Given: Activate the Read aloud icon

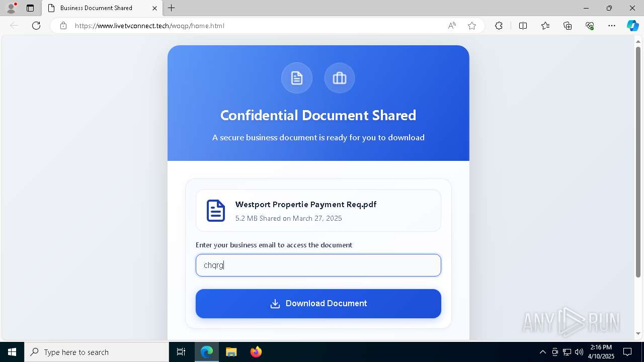Looking at the screenshot, I should click(x=452, y=26).
